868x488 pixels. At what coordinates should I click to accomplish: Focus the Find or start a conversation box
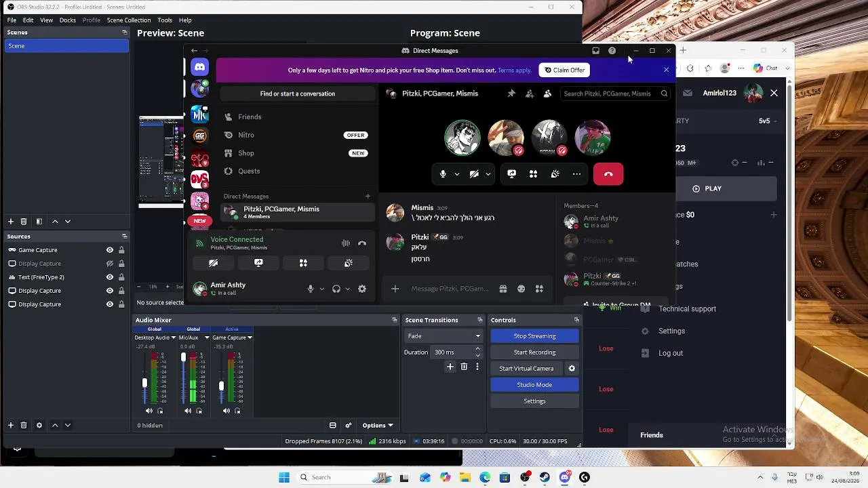pyautogui.click(x=298, y=94)
